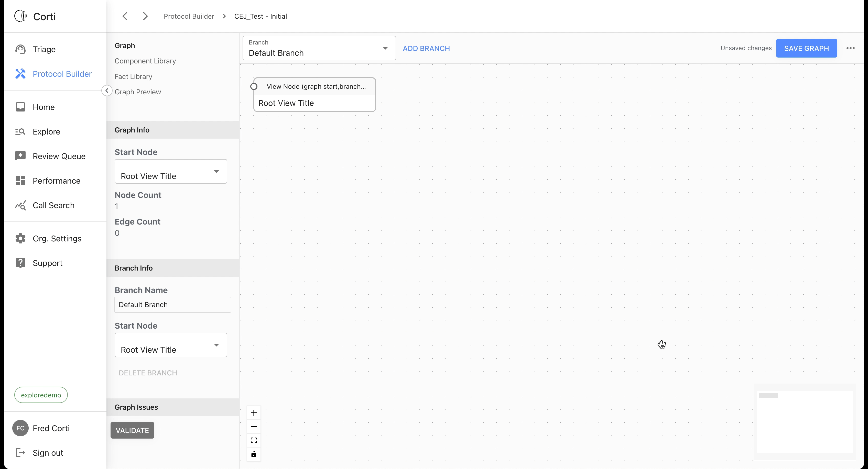Switch to Graph Preview
868x469 pixels.
[137, 92]
